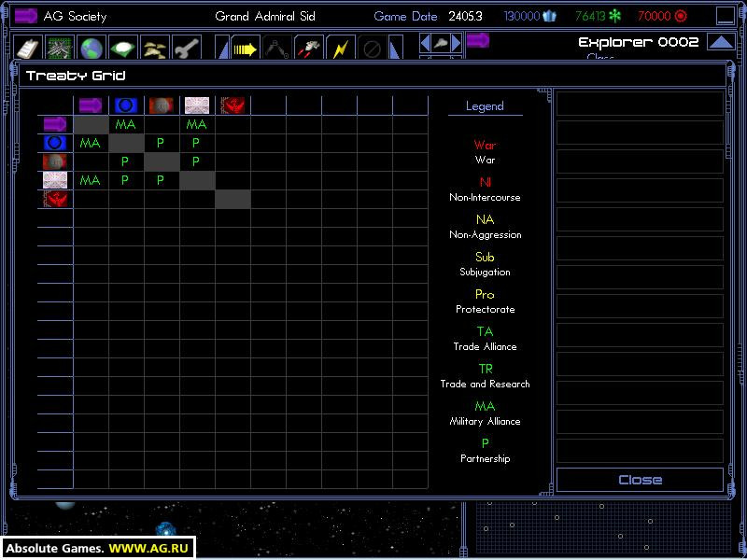
Task: Click MA cell in pink patterned row
Action: (x=91, y=180)
